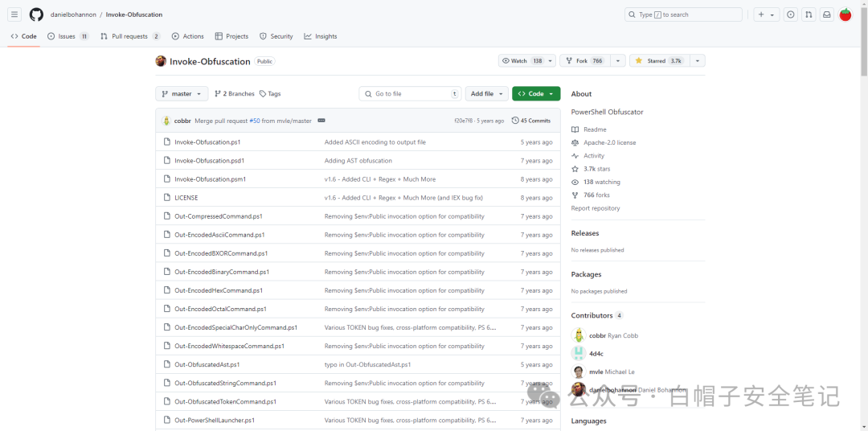This screenshot has width=868, height=431.
Task: Click the fork icon beside 766 forks
Action: click(575, 195)
